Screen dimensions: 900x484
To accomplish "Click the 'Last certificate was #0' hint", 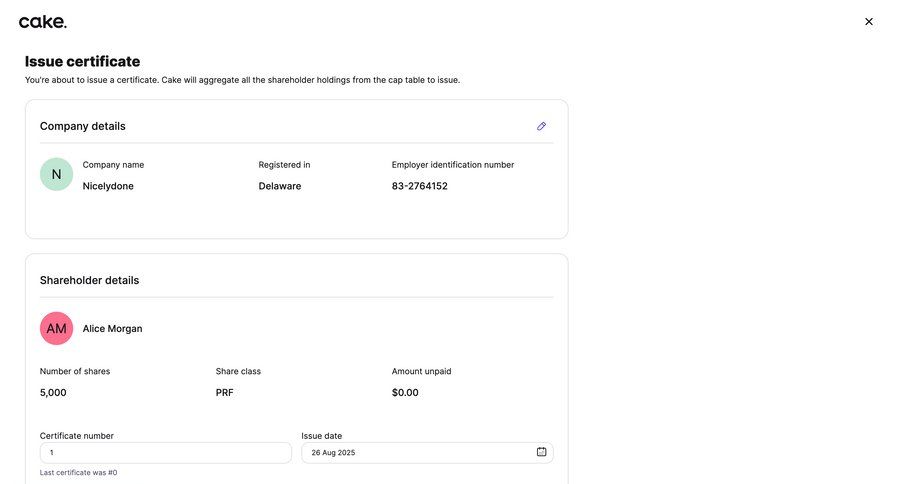I will 78,473.
